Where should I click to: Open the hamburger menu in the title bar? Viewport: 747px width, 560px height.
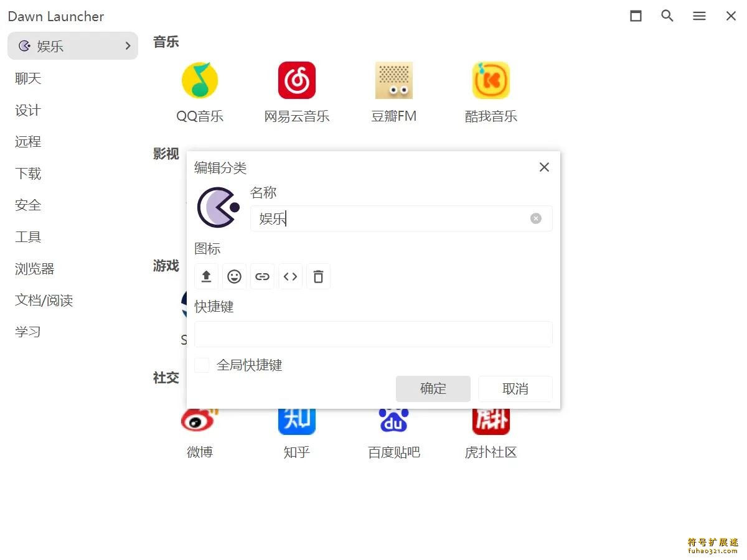coord(699,16)
